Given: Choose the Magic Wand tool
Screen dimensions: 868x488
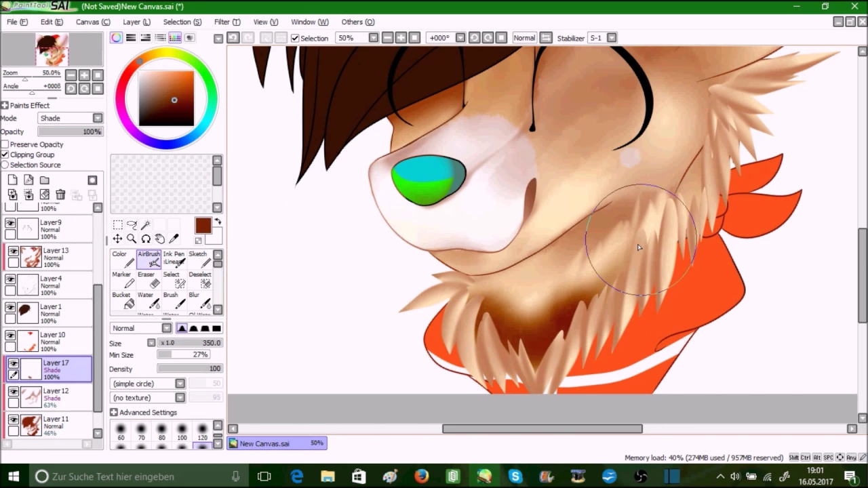Looking at the screenshot, I should 145,225.
